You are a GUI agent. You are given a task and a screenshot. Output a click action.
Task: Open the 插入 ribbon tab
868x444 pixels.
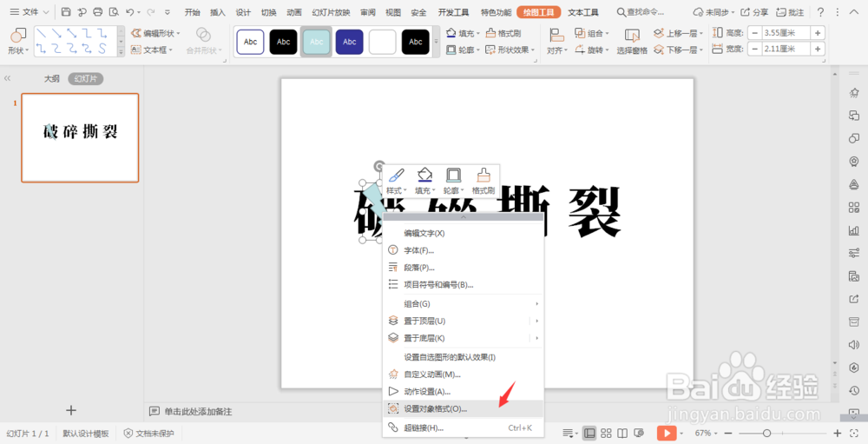point(218,12)
